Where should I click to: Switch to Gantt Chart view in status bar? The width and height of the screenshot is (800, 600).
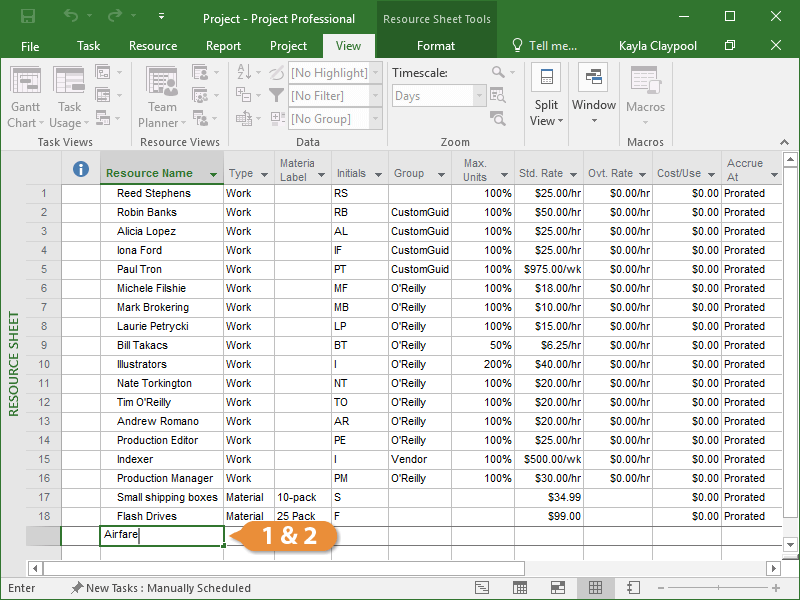[x=482, y=588]
